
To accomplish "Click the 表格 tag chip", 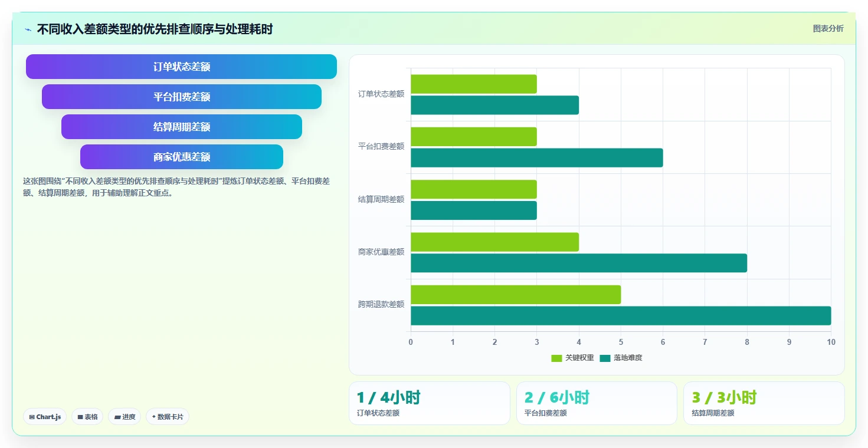I will (x=87, y=417).
